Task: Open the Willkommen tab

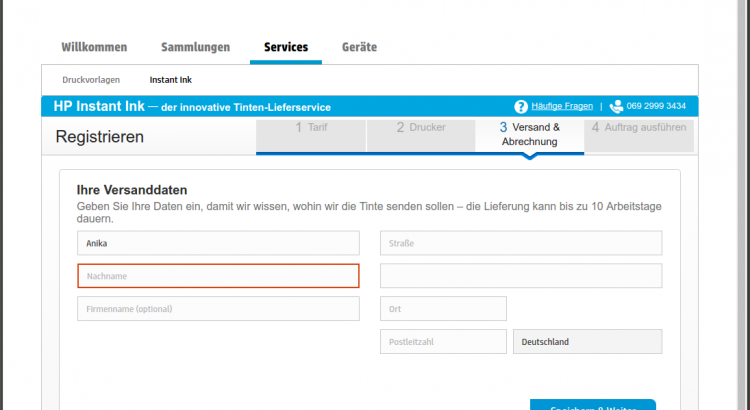Action: coord(94,47)
